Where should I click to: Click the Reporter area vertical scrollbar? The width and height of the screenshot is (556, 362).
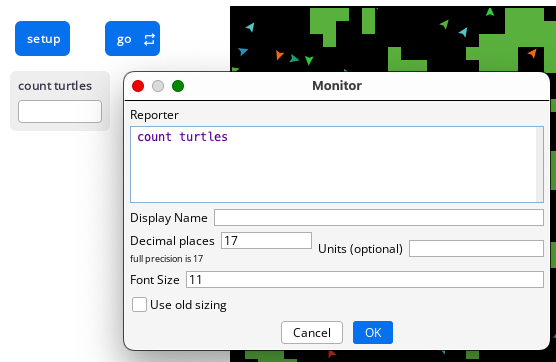[539, 165]
